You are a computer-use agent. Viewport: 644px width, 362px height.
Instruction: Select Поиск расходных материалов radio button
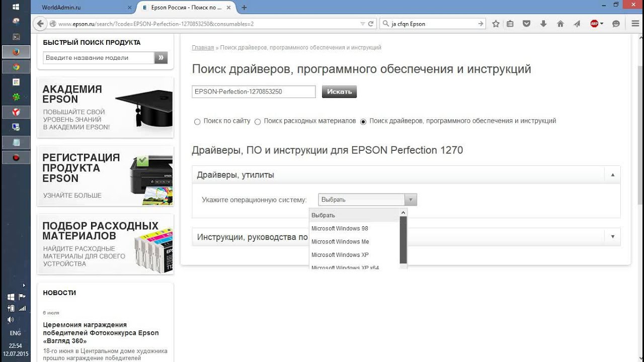258,122
